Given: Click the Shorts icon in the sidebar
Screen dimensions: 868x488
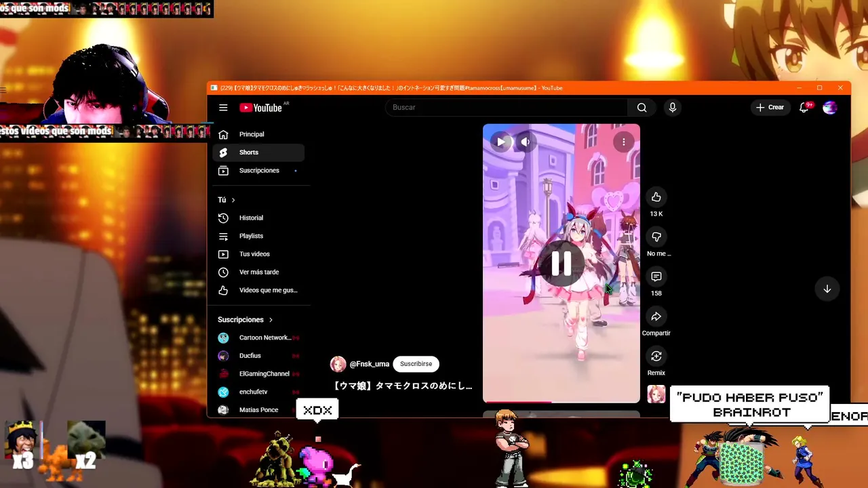Looking at the screenshot, I should [x=223, y=152].
